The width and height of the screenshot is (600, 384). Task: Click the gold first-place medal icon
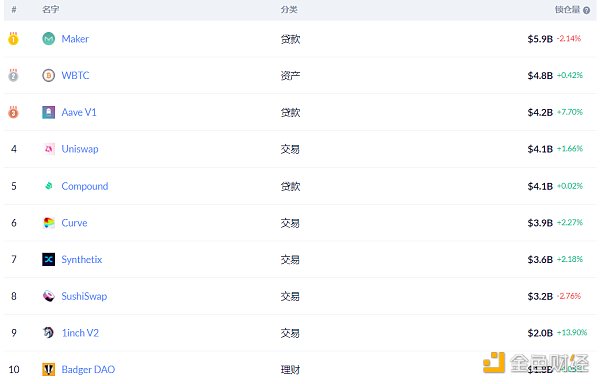click(x=13, y=38)
